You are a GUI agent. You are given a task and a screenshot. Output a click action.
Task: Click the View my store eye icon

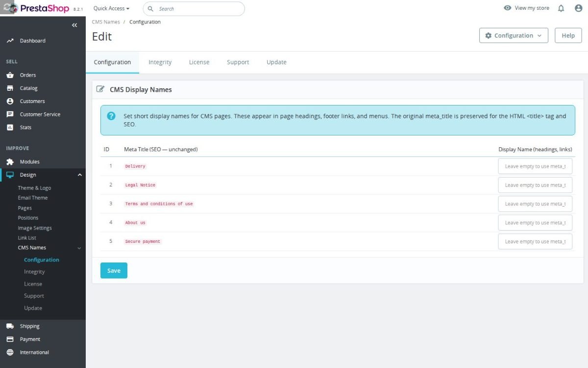[508, 8]
